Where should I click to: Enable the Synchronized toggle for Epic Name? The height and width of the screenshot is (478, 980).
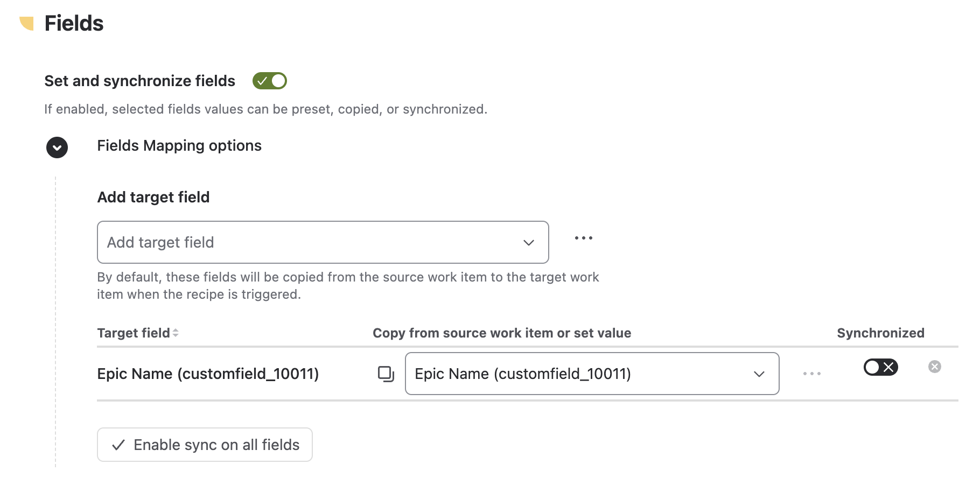pos(881,367)
